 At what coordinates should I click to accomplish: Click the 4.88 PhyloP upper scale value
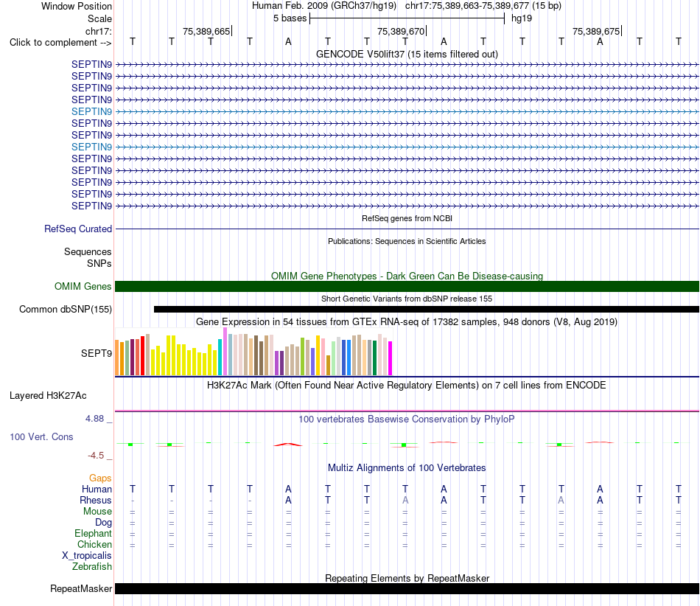94,419
